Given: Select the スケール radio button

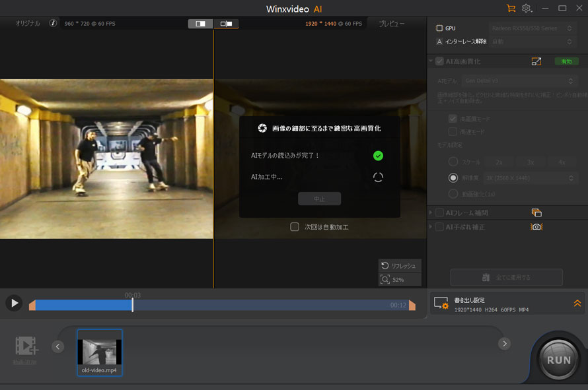Looking at the screenshot, I should (x=453, y=162).
